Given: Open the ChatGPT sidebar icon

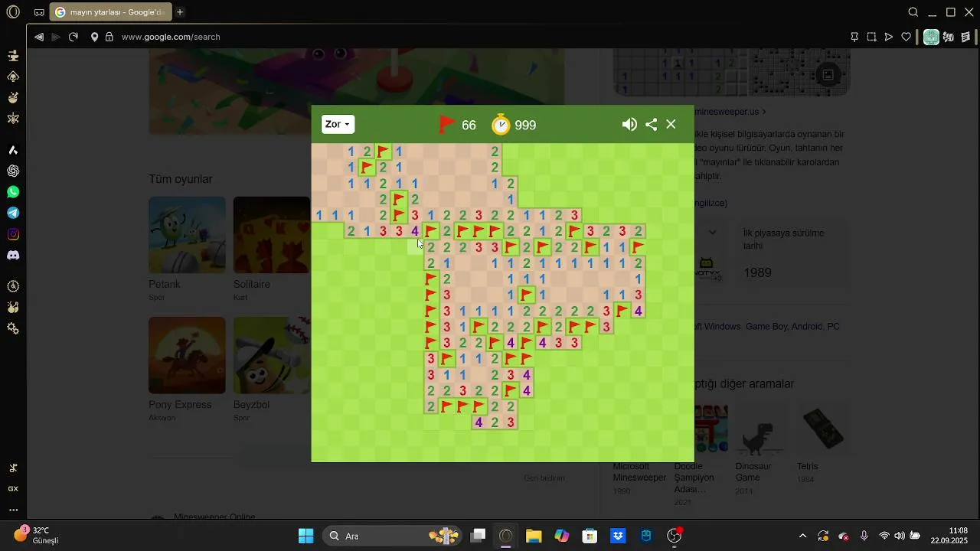Looking at the screenshot, I should [13, 171].
